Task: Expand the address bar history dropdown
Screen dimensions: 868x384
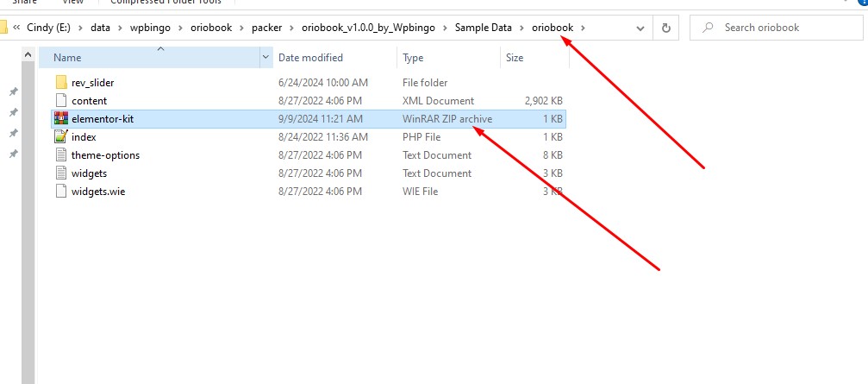Action: [640, 28]
